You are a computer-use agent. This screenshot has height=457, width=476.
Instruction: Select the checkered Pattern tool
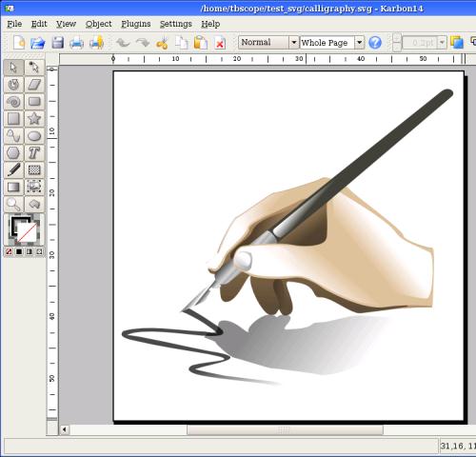(34, 170)
